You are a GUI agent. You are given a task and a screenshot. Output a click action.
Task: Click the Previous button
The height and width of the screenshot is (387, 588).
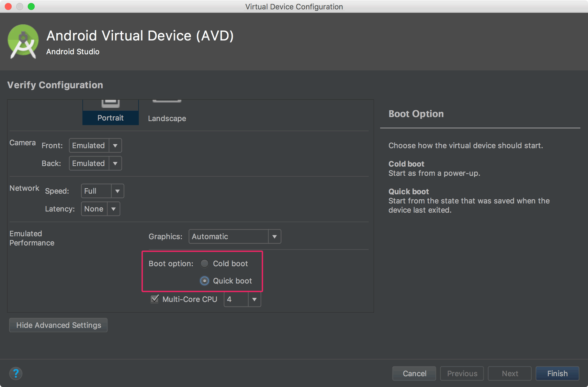tap(462, 374)
